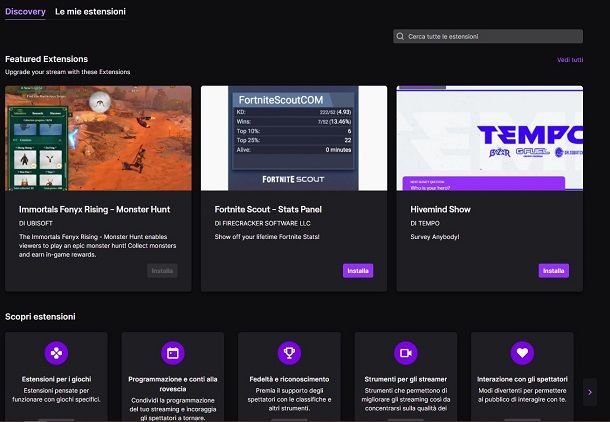Click the Survey Anybody! description
The image size is (610, 422).
435,236
